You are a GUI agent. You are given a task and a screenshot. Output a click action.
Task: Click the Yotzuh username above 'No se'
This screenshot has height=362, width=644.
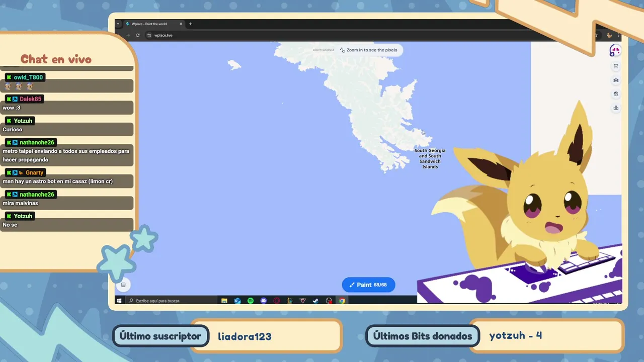[23, 216]
